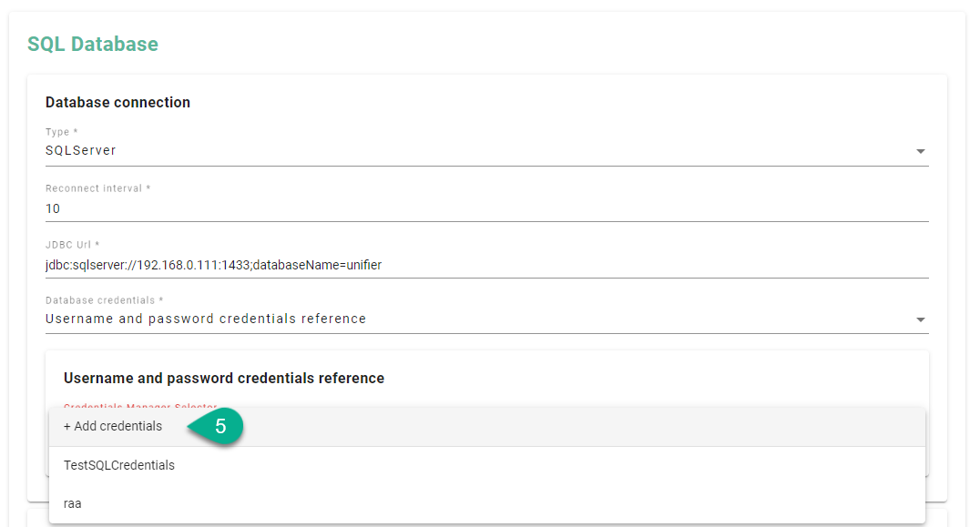Click the SQL Database page title
The height and width of the screenshot is (527, 980).
pyautogui.click(x=93, y=44)
